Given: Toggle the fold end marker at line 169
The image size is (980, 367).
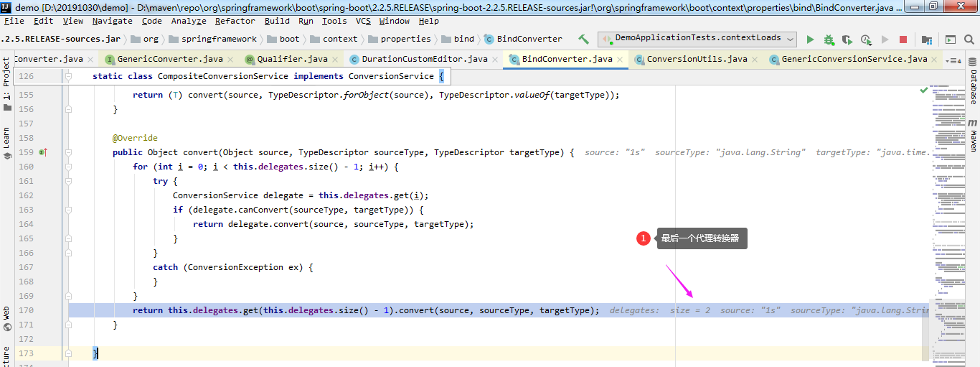Looking at the screenshot, I should coord(69,296).
